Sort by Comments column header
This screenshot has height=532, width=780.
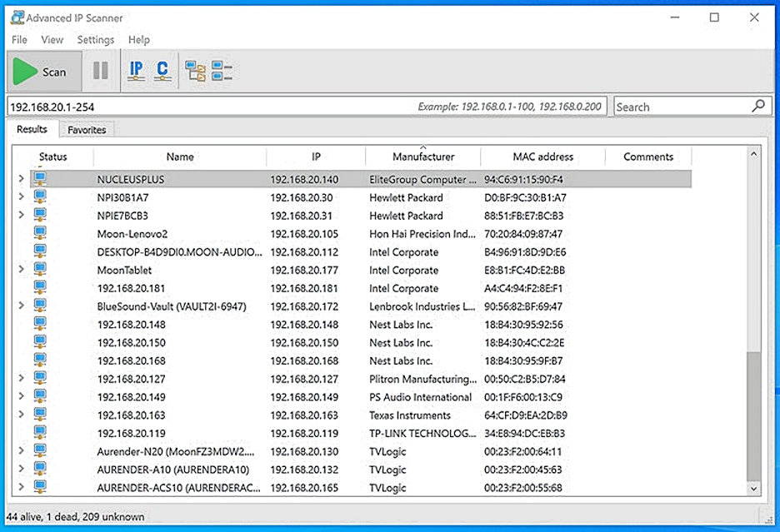[x=648, y=157]
